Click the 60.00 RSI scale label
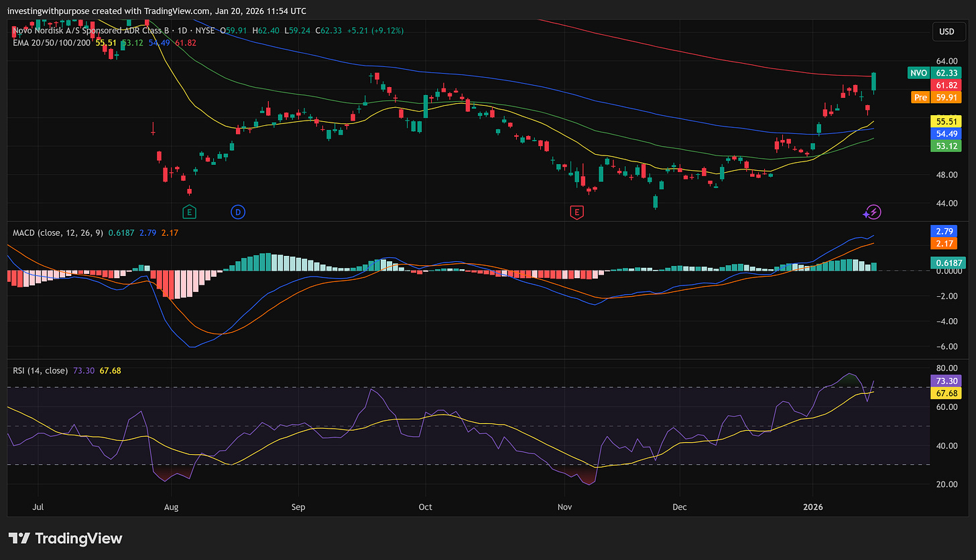The height and width of the screenshot is (560, 976). pyautogui.click(x=946, y=407)
